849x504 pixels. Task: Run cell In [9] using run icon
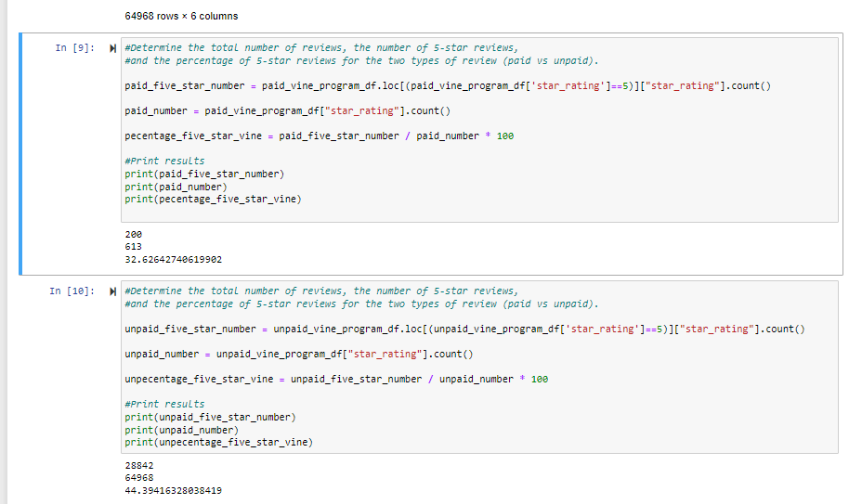[x=112, y=48]
